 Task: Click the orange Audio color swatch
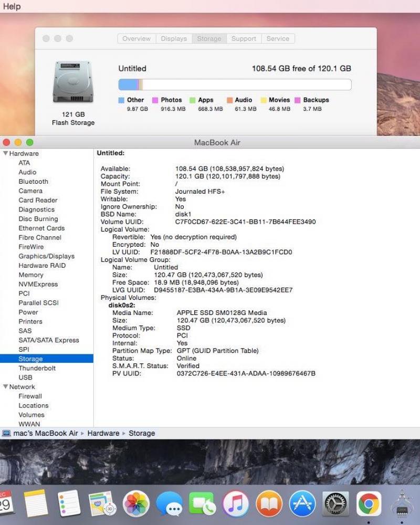coord(229,100)
